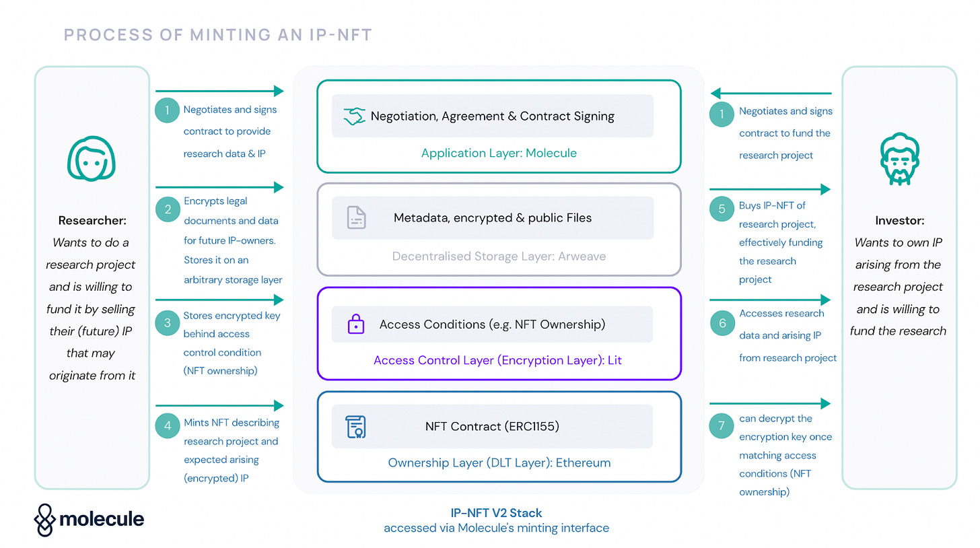Click 'Ownership Layer (DLT Layer): Ethereum' label
This screenshot has width=980, height=548.
(x=499, y=463)
